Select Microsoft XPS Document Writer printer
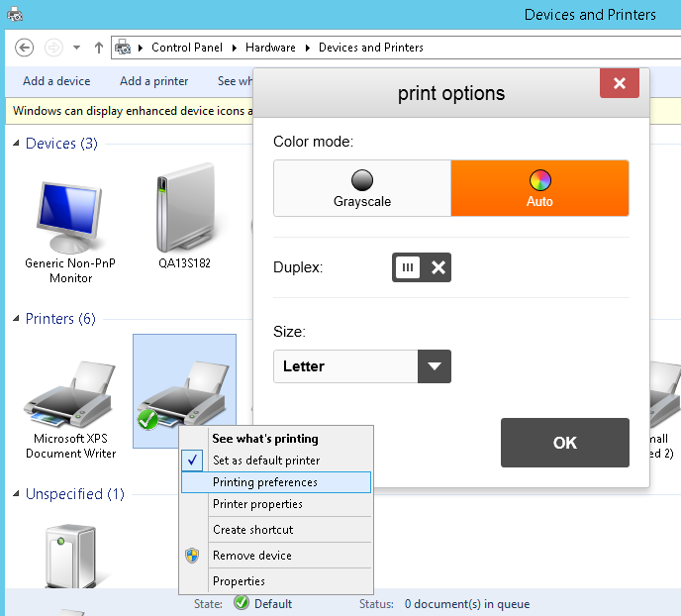 tap(74, 396)
